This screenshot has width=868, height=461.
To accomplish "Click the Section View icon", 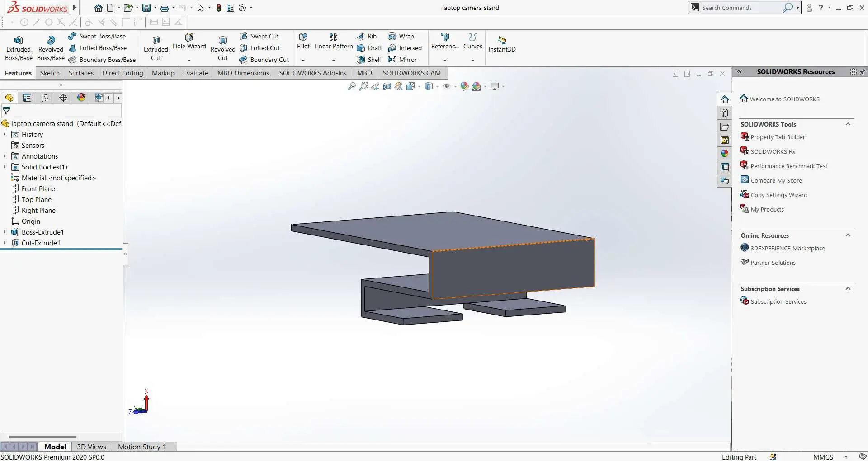I will point(387,86).
